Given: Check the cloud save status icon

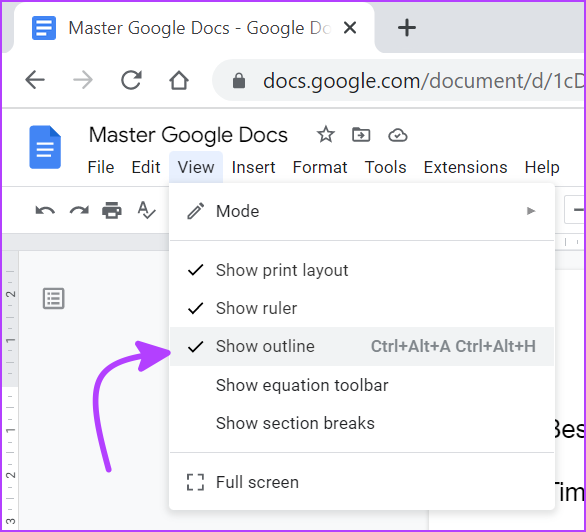Looking at the screenshot, I should pyautogui.click(x=398, y=135).
